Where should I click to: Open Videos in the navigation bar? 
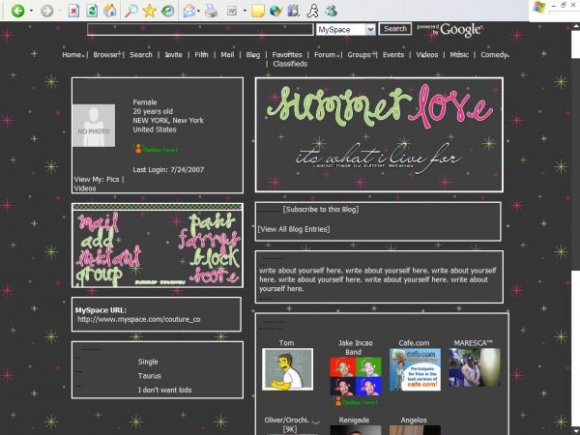click(427, 55)
